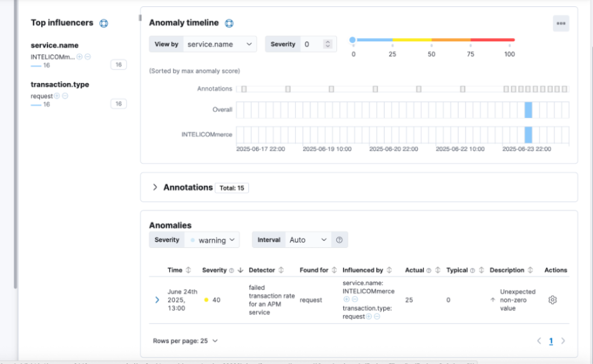Image resolution: width=593 pixels, height=364 pixels.
Task: Click Severity threshold number field
Action: [312, 44]
